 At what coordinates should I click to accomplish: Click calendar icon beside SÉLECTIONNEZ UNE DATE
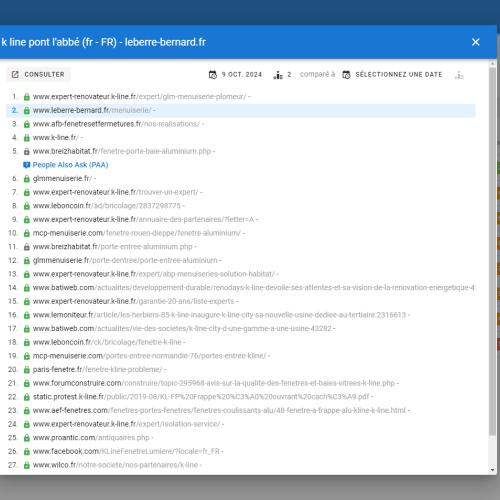pos(346,75)
